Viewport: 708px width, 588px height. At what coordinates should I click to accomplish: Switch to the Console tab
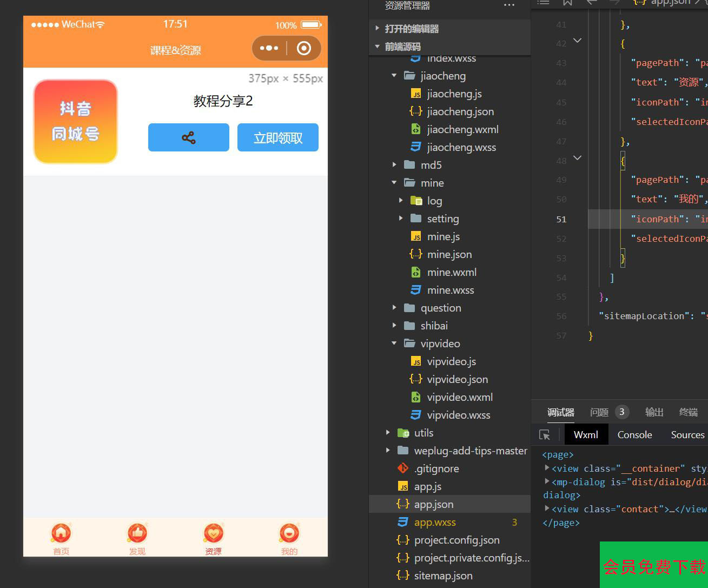tap(634, 435)
